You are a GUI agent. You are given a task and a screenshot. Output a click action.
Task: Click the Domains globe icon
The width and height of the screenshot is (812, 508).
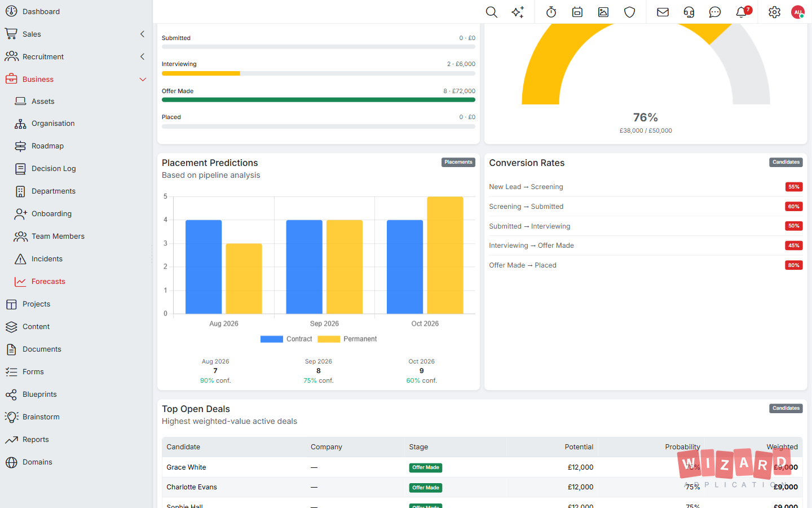[x=11, y=462]
